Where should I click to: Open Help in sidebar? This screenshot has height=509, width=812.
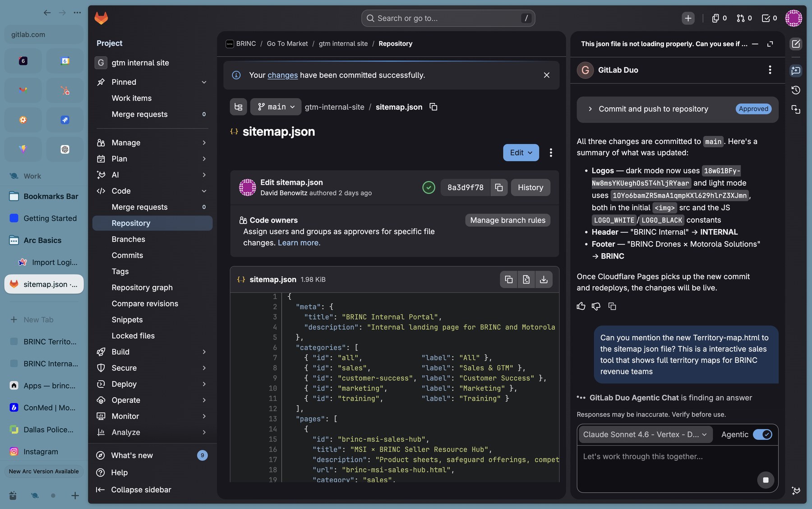tap(152, 472)
